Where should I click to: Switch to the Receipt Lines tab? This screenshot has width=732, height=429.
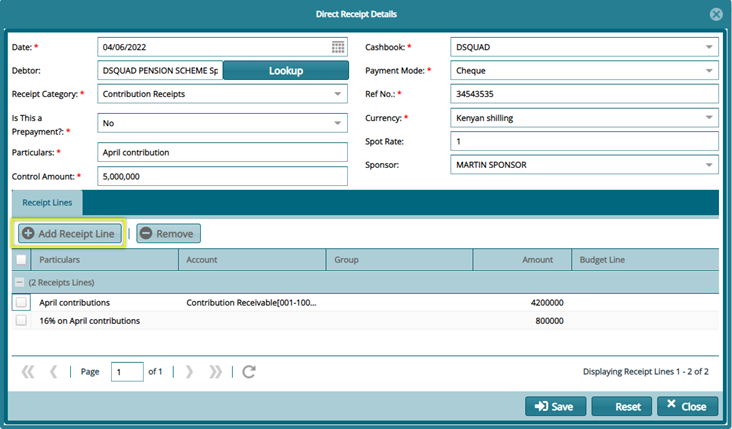47,203
